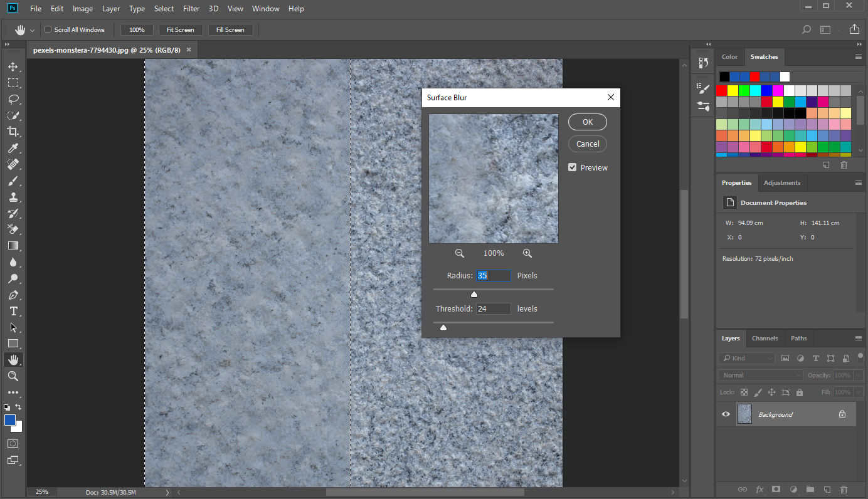Switch to the Channels tab
Viewport: 868px width, 499px height.
(765, 338)
